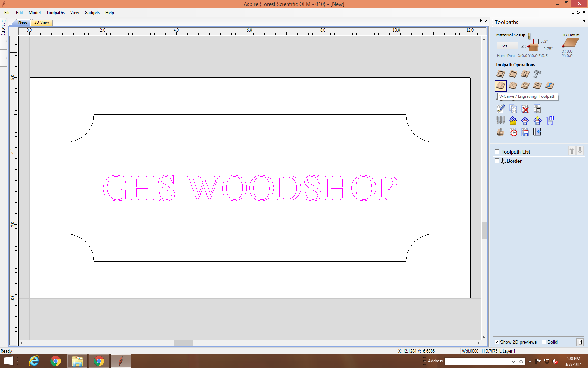The width and height of the screenshot is (588, 368).
Task: Switch to the 3D View tab
Action: click(42, 22)
